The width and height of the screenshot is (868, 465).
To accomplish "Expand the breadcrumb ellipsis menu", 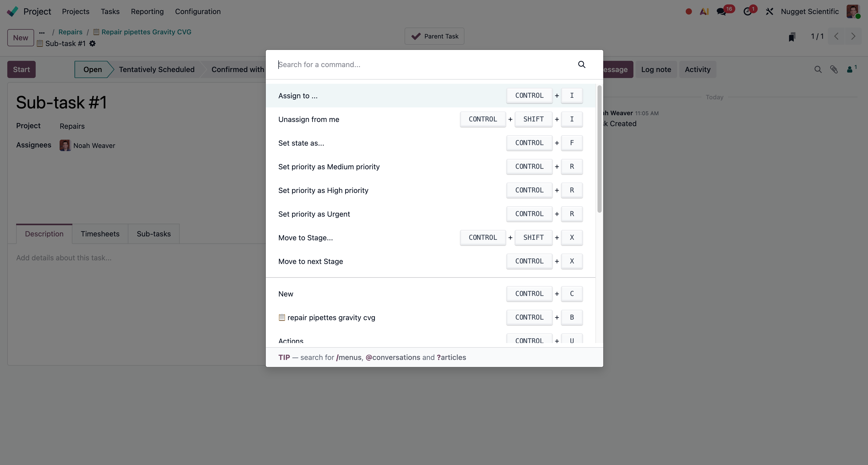I will [42, 33].
